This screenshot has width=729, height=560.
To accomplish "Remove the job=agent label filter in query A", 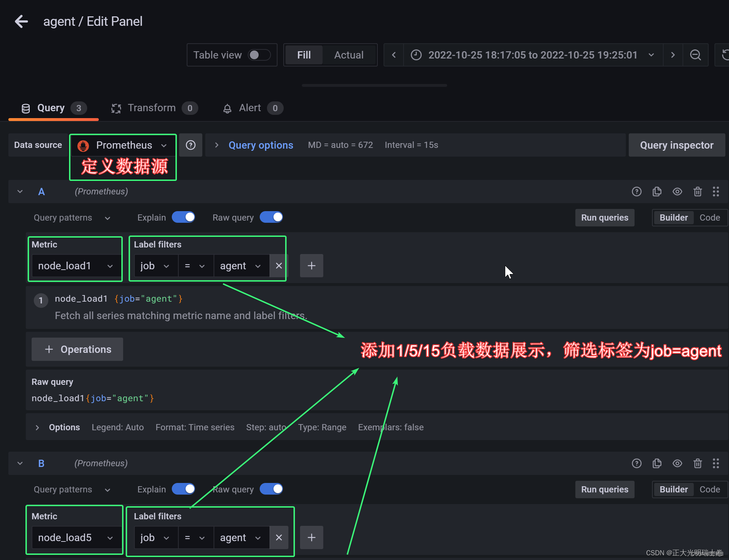I will coord(279,266).
